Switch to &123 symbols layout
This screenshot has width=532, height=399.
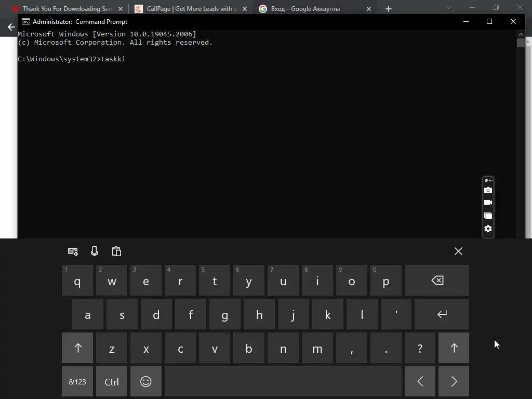coord(77,382)
